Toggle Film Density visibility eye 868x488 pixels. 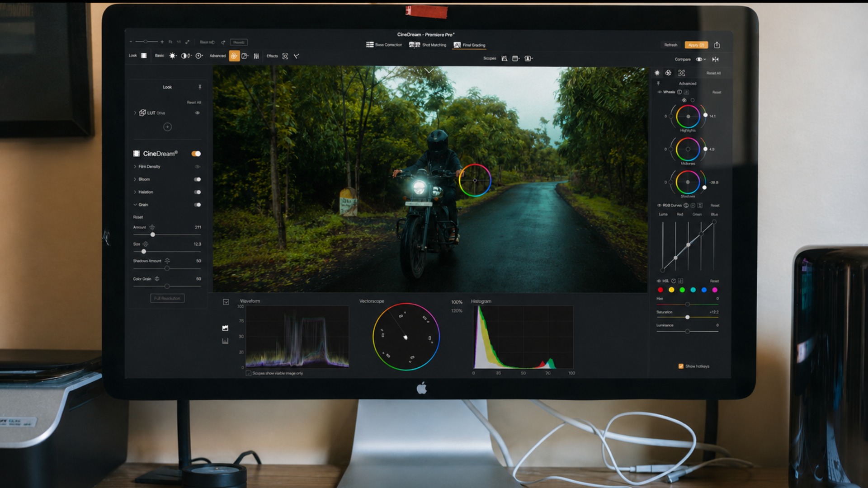click(x=197, y=167)
